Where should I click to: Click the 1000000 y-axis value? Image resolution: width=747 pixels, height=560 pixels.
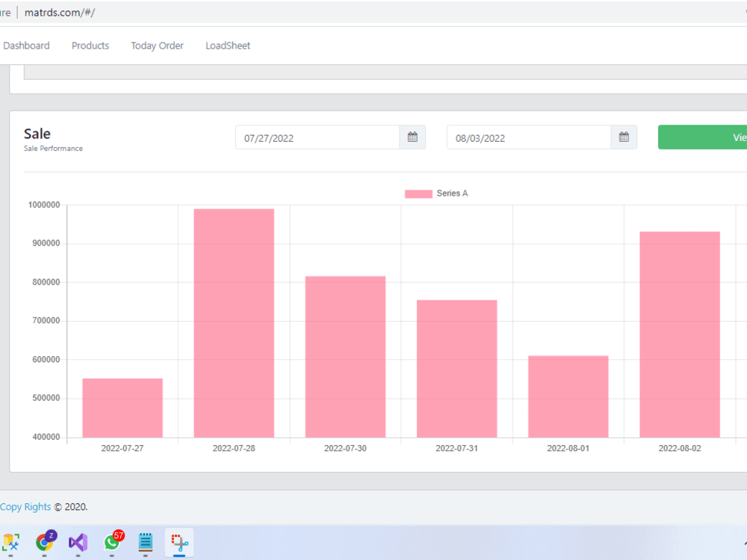44,205
